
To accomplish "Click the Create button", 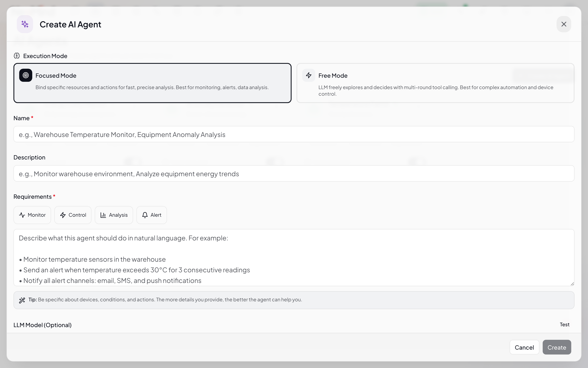I will click(557, 347).
